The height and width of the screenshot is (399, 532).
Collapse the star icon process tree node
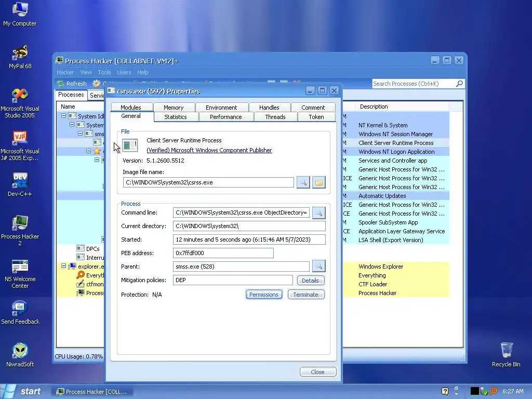pos(88,151)
